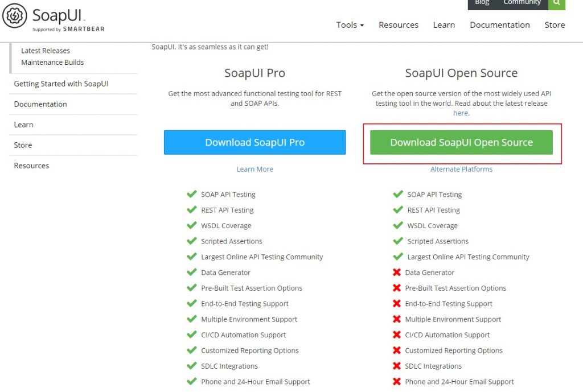Screen dimensions: 583x392
Task: Open the Community page
Action: (522, 2)
